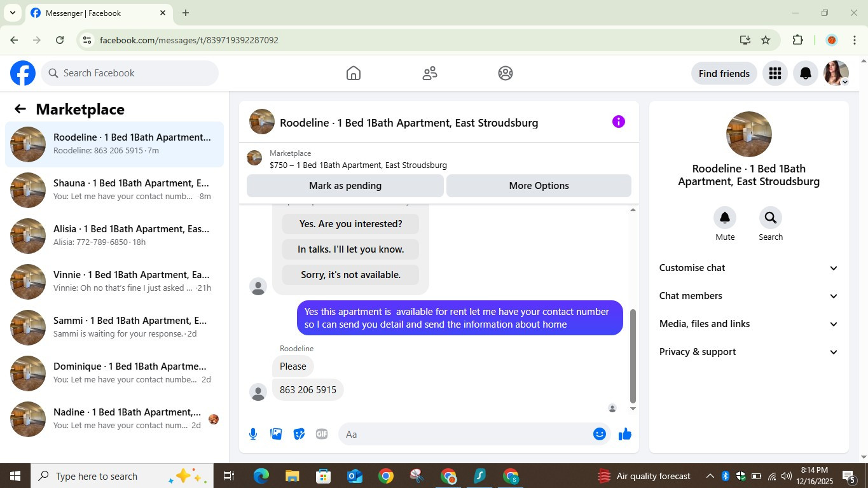Expand Media, files and links section
The image size is (868, 488).
pyautogui.click(x=748, y=324)
